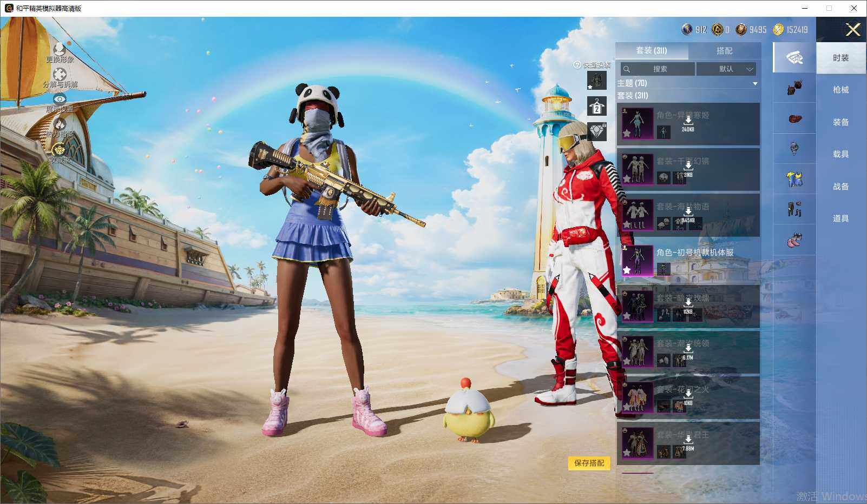Download 套装-潮汐统领 outfit (6.17M)
The height and width of the screenshot is (504, 867).
click(x=688, y=352)
